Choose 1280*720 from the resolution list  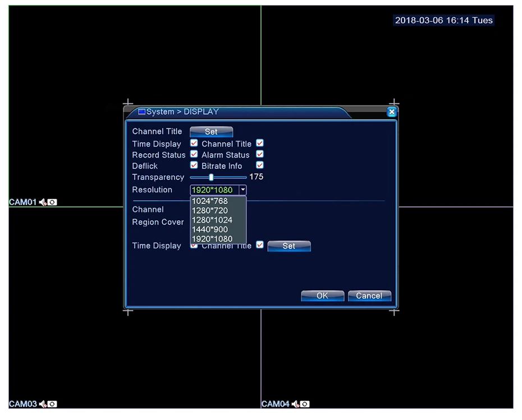(218, 210)
